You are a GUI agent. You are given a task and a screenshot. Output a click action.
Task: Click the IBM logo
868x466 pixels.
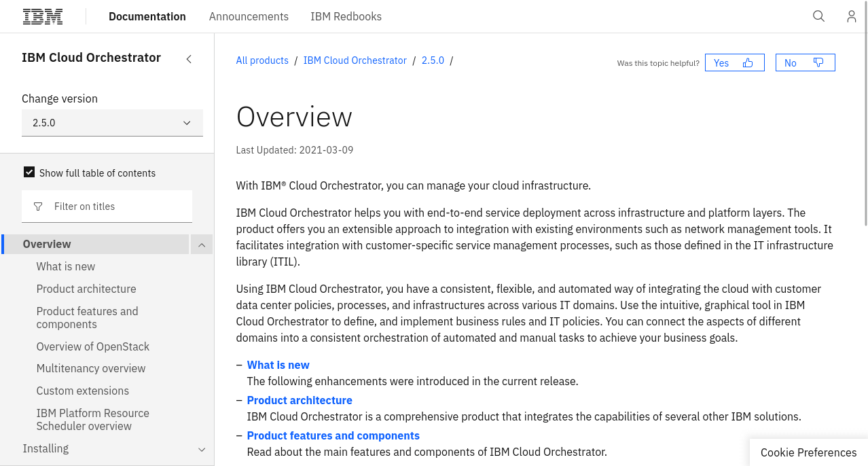(x=42, y=16)
